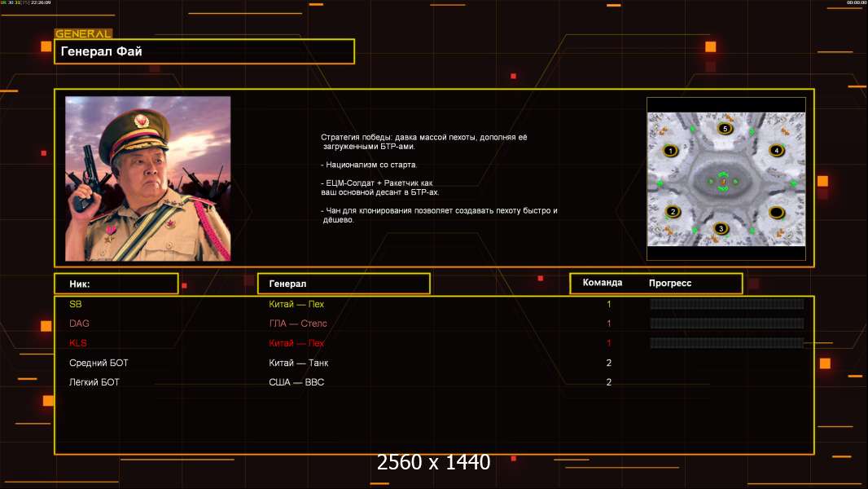Click start position 5 on the minimap

pos(726,129)
